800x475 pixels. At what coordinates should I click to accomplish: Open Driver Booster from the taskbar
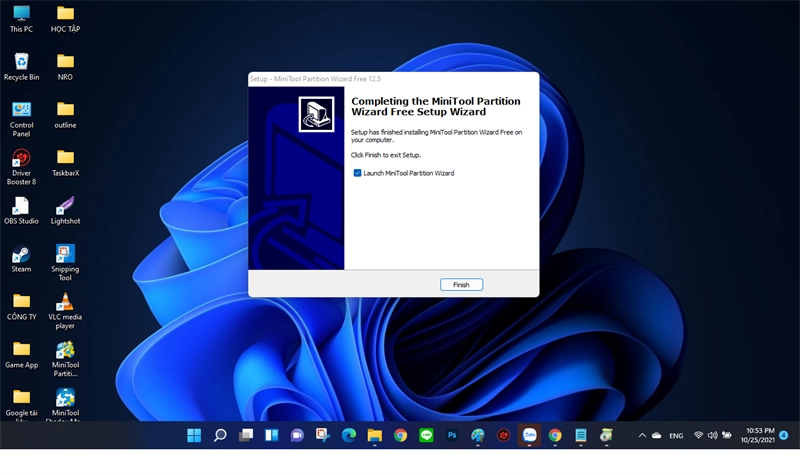click(504, 435)
